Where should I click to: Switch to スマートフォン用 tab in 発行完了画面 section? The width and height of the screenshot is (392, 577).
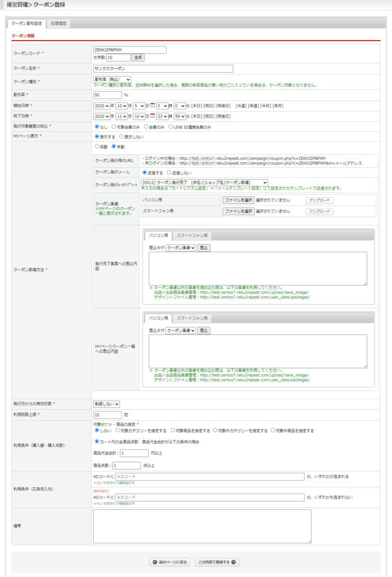[192, 235]
